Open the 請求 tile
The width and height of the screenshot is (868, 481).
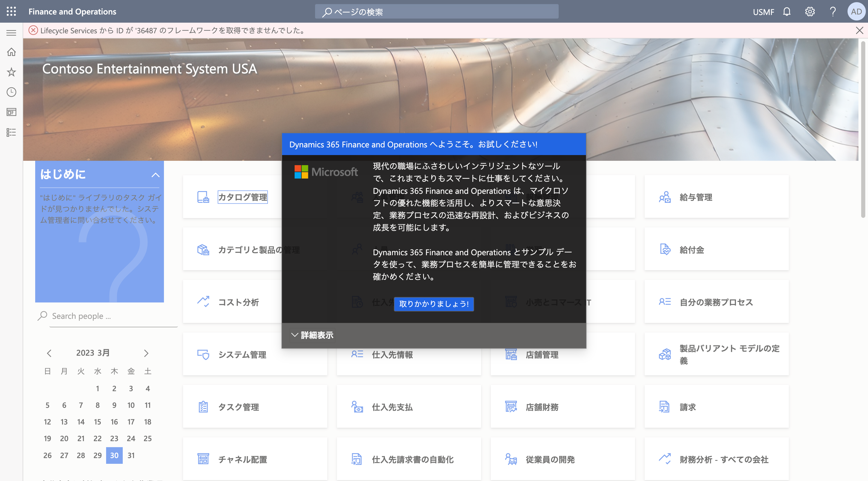click(x=717, y=407)
